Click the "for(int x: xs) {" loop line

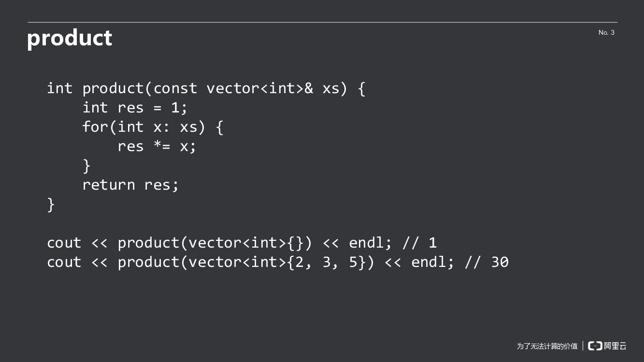[x=153, y=127]
